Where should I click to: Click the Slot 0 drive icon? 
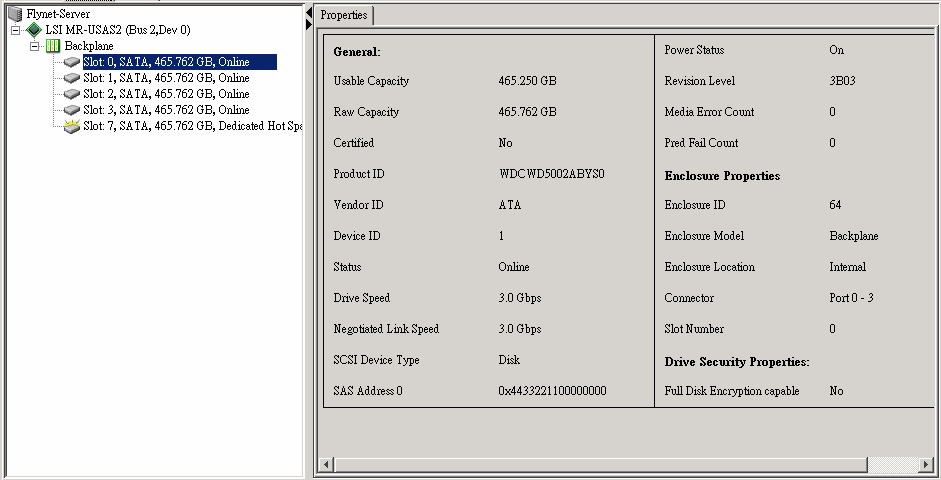[72, 62]
